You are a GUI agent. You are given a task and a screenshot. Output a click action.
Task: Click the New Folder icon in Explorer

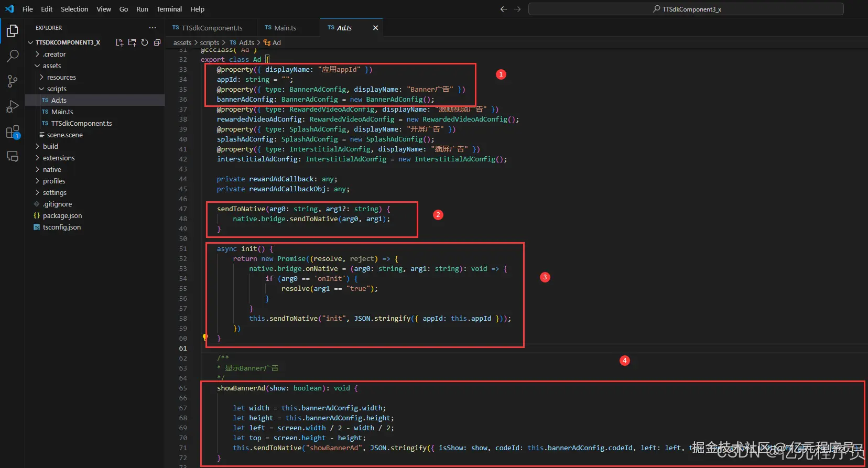coord(132,42)
